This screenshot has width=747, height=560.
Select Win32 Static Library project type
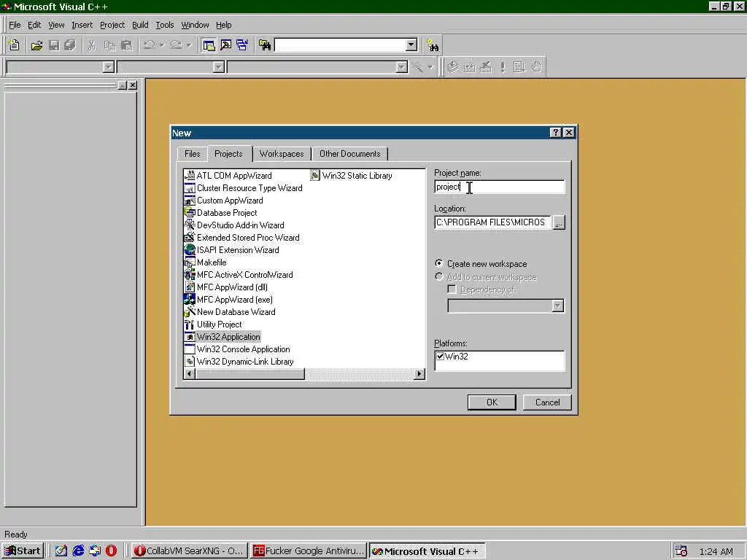351,176
